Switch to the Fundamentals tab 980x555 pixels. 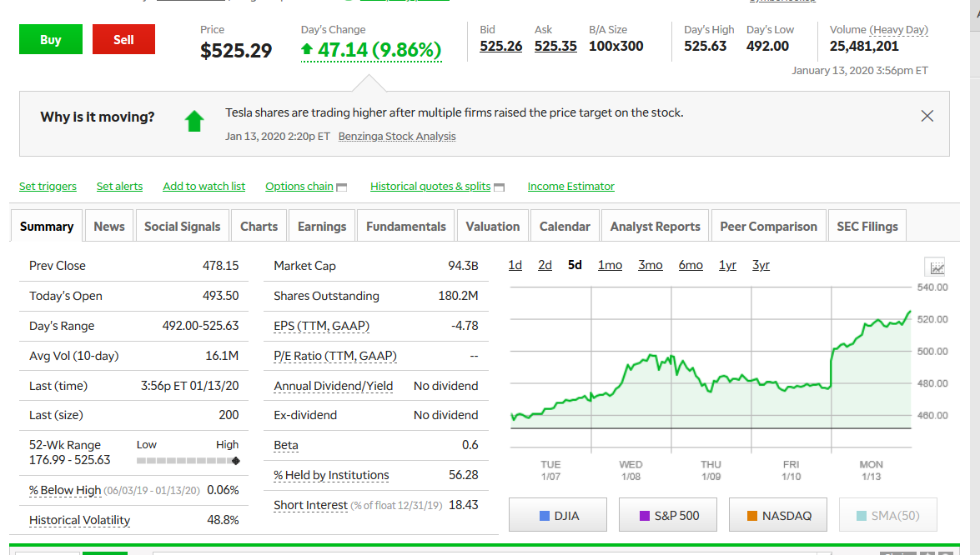(x=405, y=227)
